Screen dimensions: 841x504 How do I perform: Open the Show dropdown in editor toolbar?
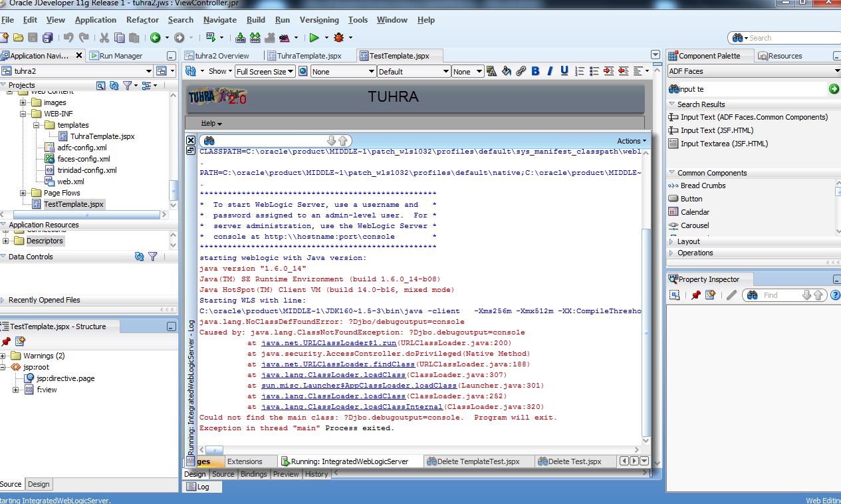pyautogui.click(x=221, y=71)
